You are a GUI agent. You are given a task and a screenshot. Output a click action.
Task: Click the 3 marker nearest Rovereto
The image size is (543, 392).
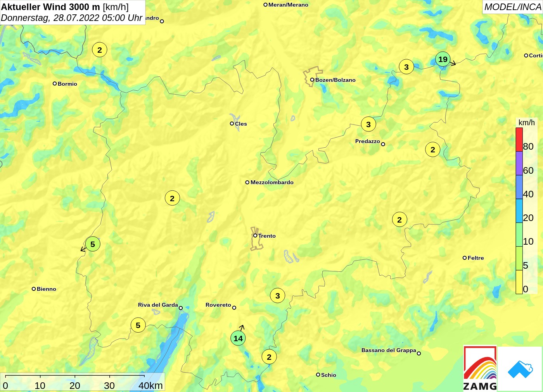(x=277, y=296)
